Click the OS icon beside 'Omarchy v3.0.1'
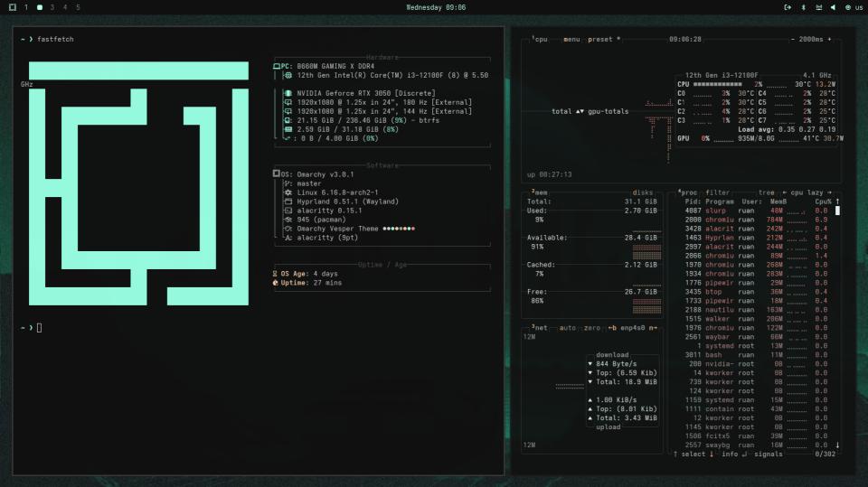 click(277, 173)
